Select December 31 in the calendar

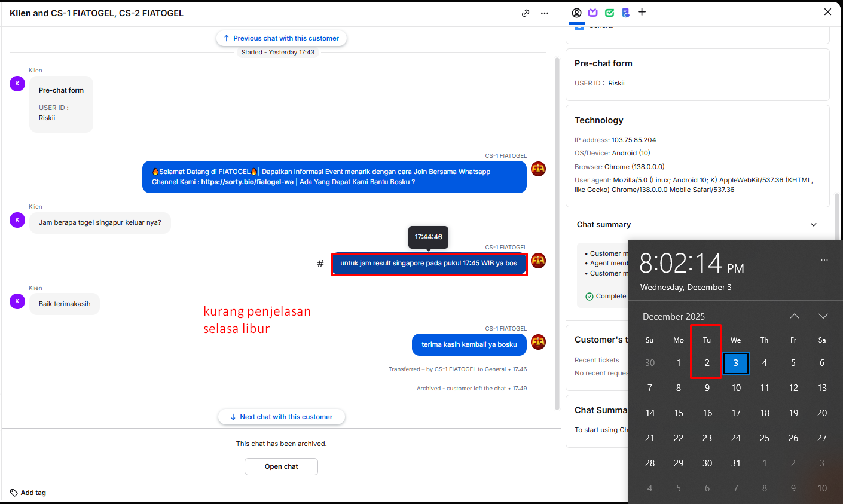tap(736, 463)
